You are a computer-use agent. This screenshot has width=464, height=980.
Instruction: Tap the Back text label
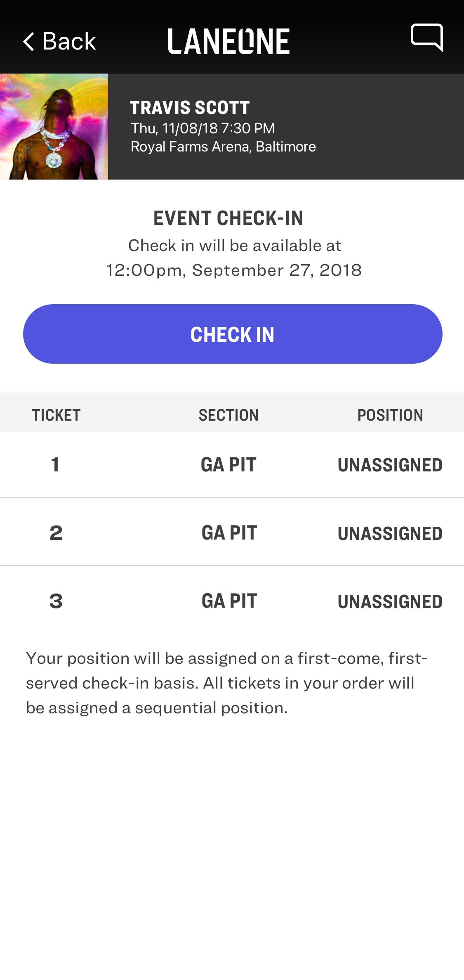(x=69, y=42)
